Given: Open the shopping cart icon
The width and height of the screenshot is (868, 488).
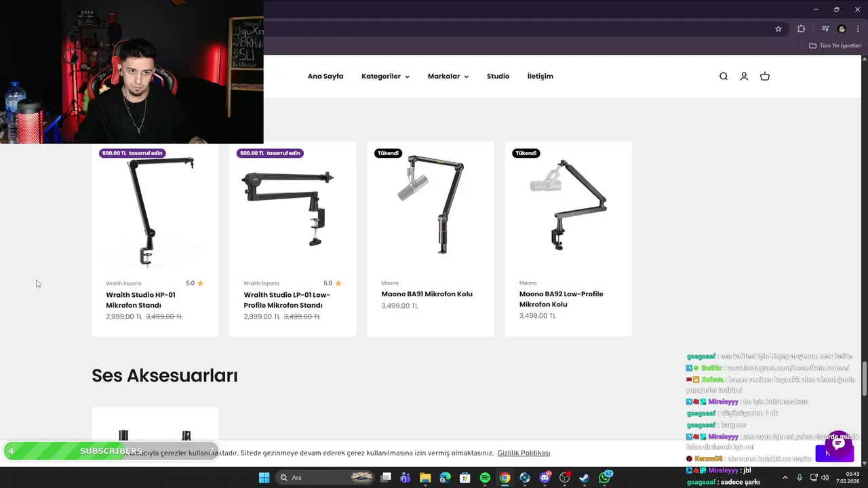Looking at the screenshot, I should 765,77.
